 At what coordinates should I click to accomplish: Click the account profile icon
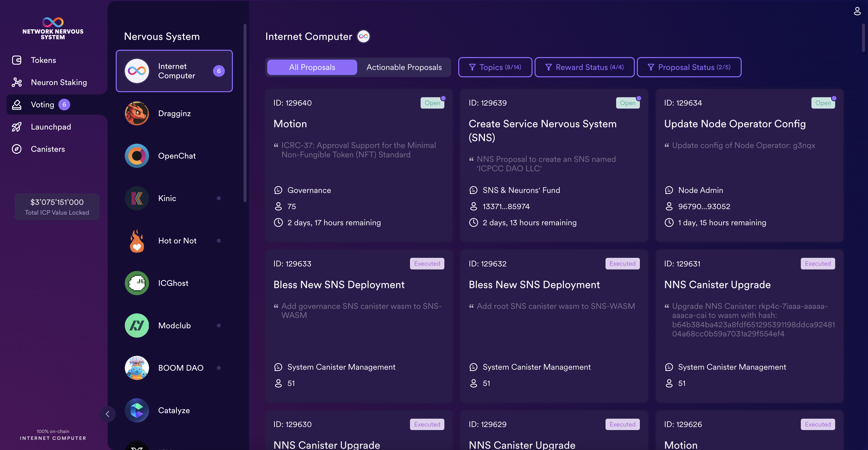click(857, 11)
